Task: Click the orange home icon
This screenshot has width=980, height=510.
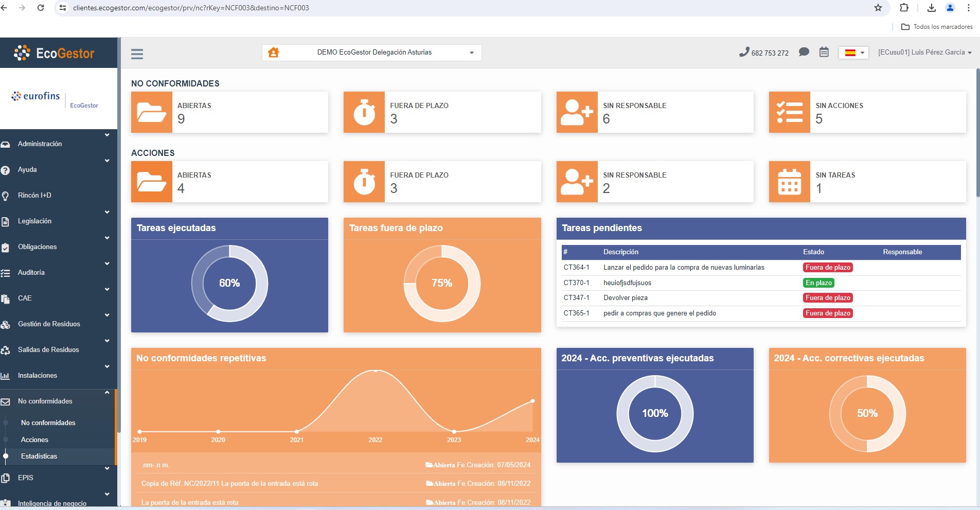Action: 274,52
